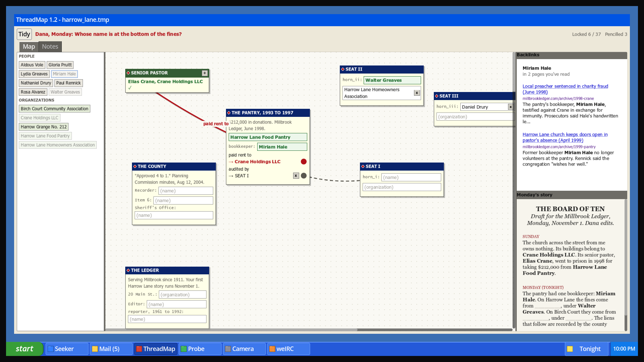Click the paid rent to connection label
Image resolution: width=644 pixels, height=362 pixels.
tap(216, 124)
